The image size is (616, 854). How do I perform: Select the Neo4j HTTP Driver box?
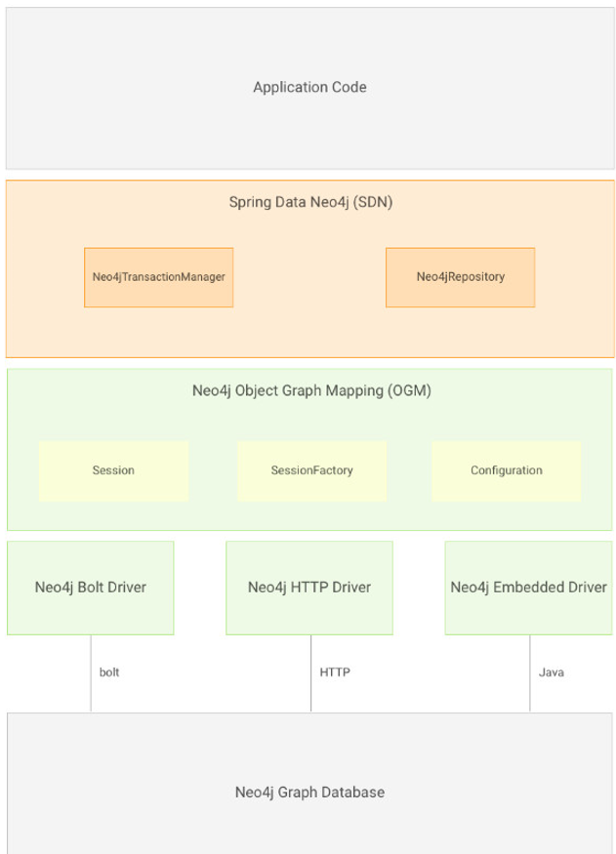click(x=309, y=588)
